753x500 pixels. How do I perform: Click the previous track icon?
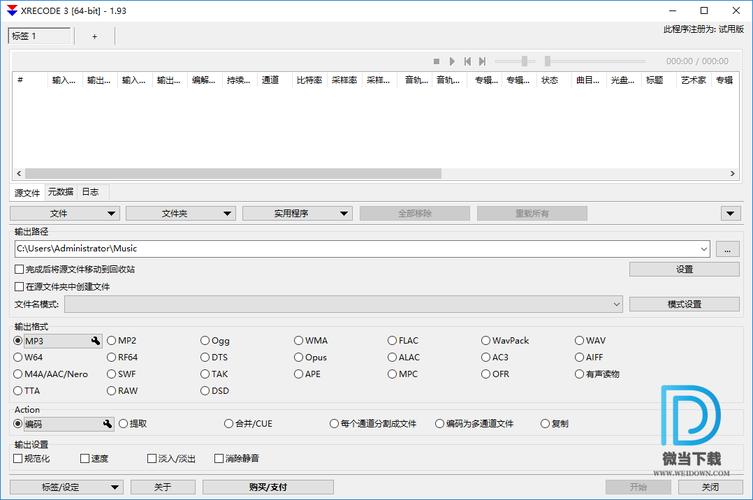[467, 61]
